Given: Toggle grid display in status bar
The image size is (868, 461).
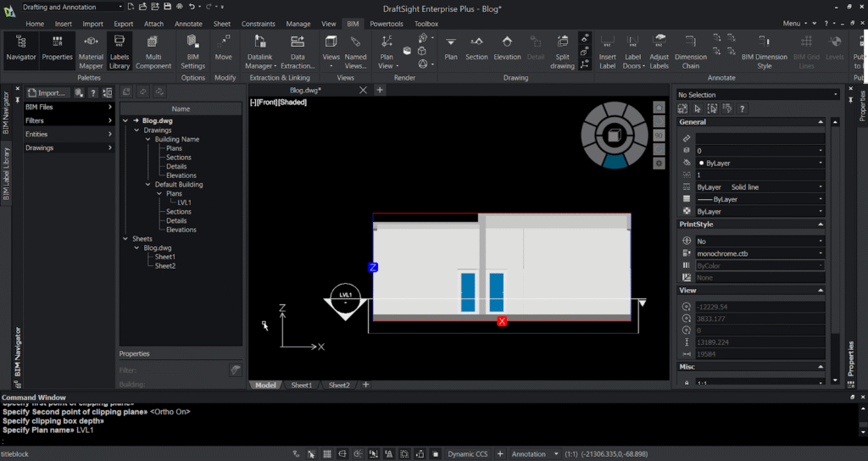Looking at the screenshot, I should point(328,454).
